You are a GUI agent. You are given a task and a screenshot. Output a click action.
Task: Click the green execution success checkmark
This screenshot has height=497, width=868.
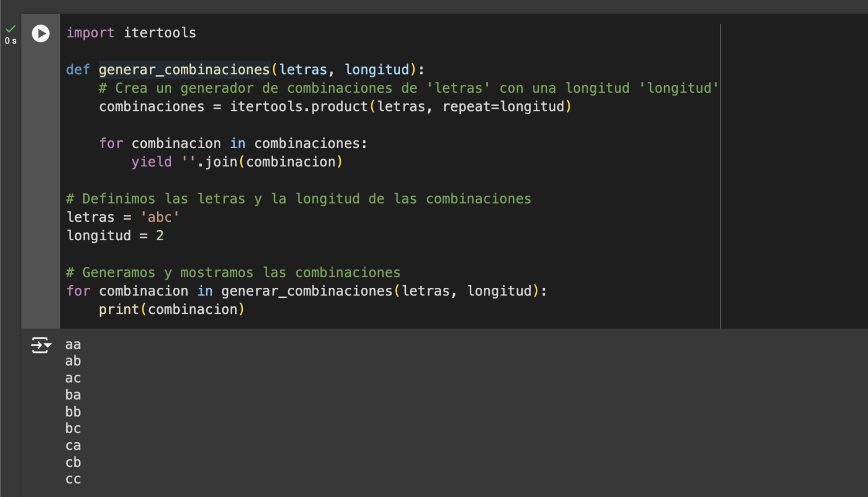10,28
